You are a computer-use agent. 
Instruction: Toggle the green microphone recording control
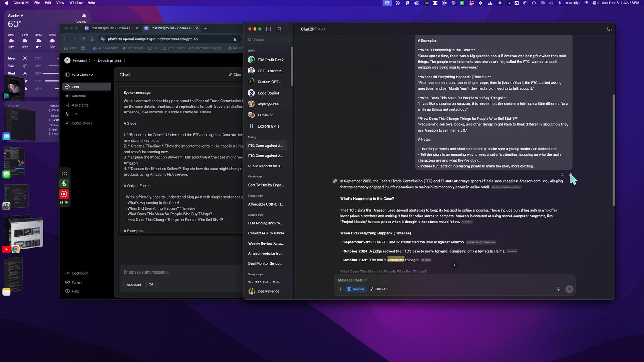(x=64, y=183)
